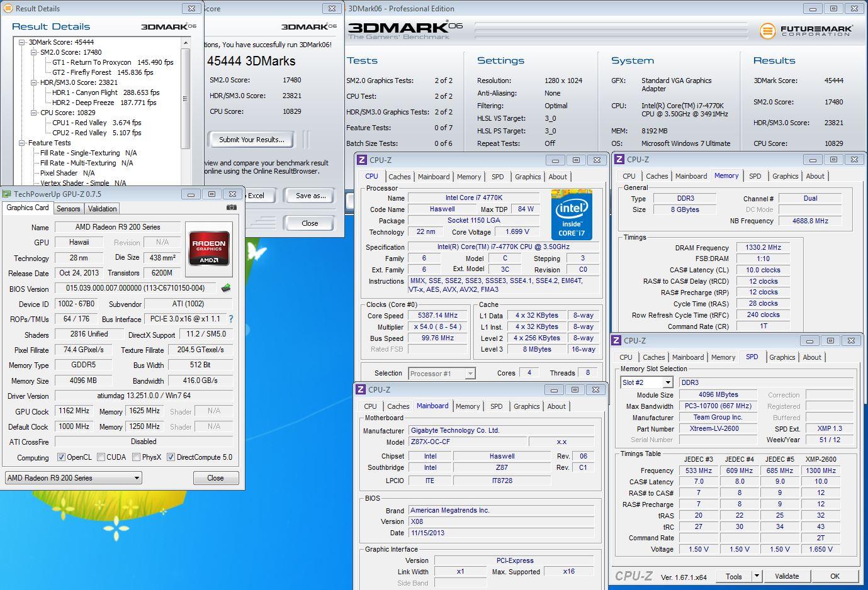Open Graphics tab in CPU-Z Memory window
The height and width of the screenshot is (590, 868).
[785, 176]
